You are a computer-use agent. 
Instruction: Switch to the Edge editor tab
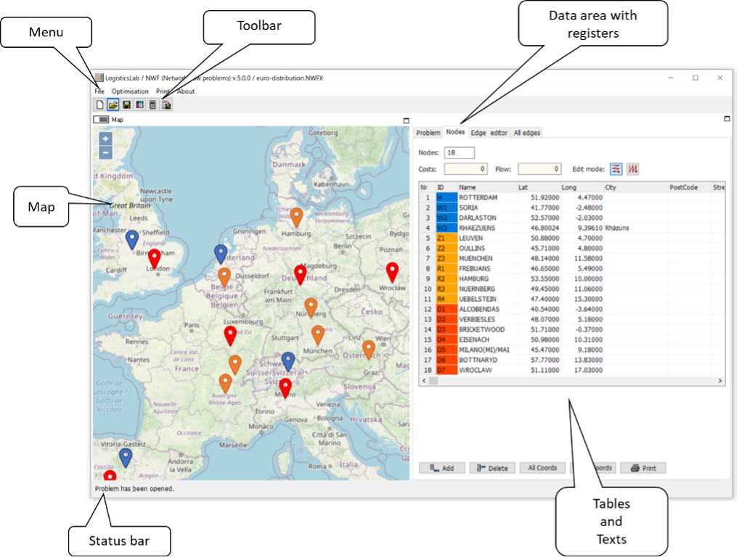point(489,133)
